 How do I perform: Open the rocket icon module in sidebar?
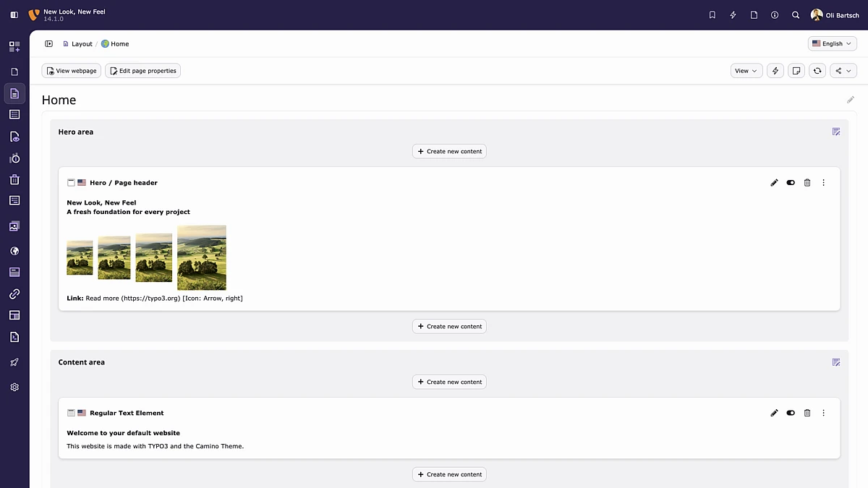coord(14,362)
